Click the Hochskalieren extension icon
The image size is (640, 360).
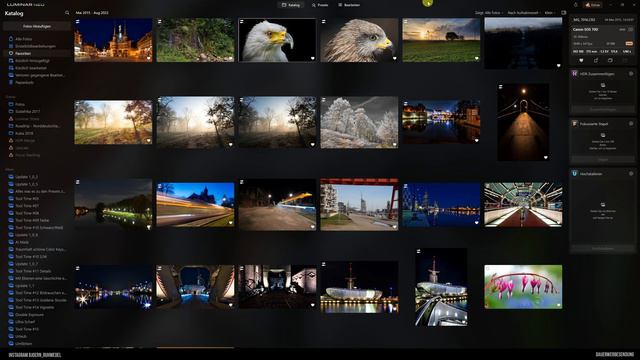click(575, 173)
